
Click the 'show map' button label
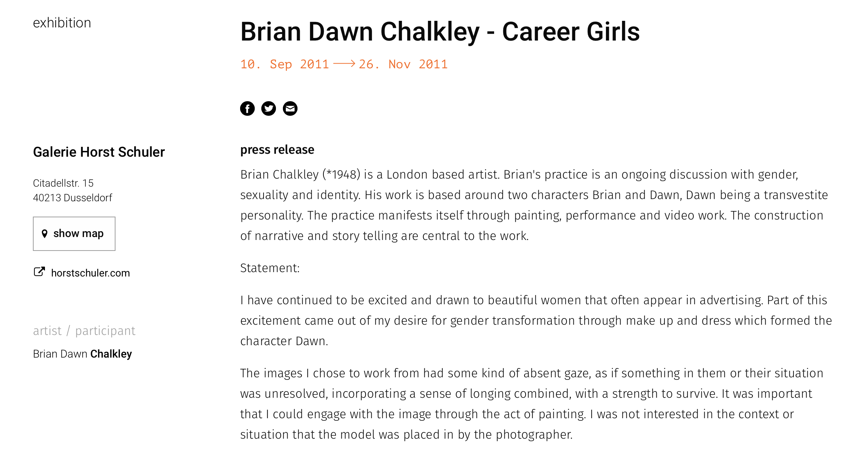78,233
